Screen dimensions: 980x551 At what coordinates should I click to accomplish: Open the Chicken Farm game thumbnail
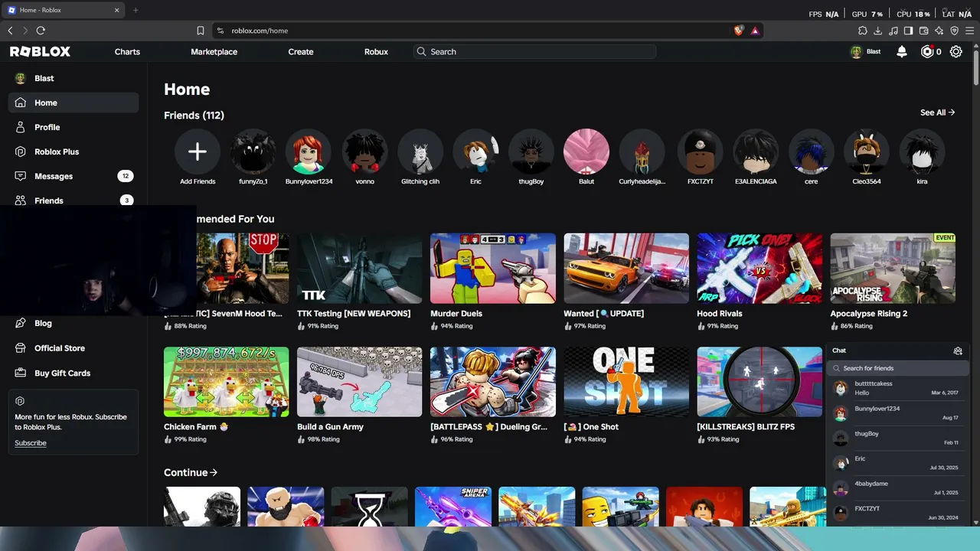[227, 382]
